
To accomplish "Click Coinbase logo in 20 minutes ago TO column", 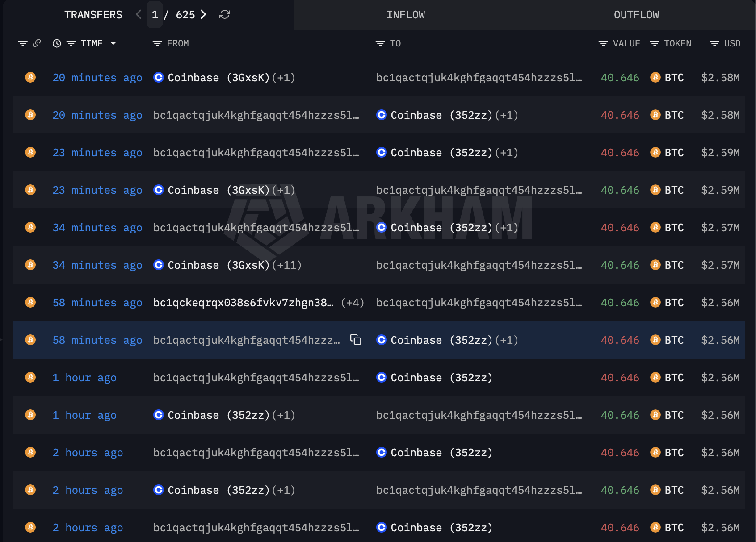I will 382,115.
